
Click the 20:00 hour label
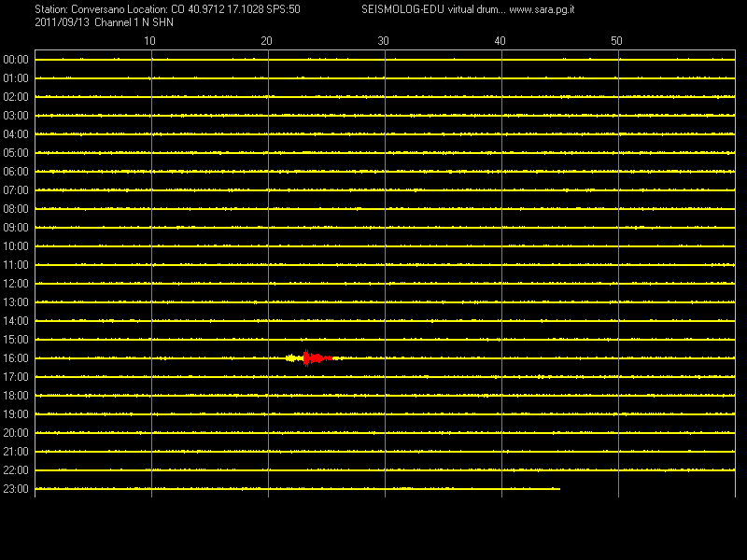click(x=16, y=433)
